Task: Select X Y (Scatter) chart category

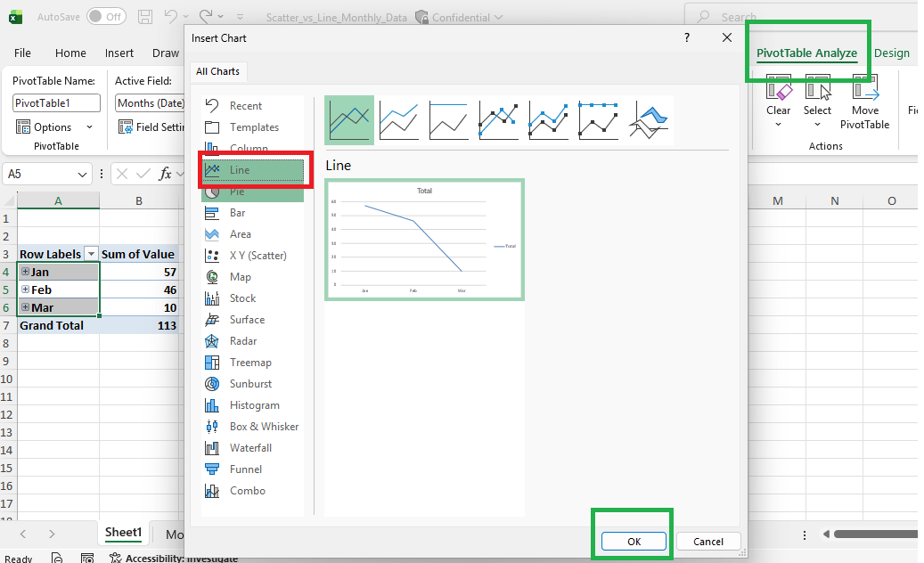Action: click(x=253, y=256)
